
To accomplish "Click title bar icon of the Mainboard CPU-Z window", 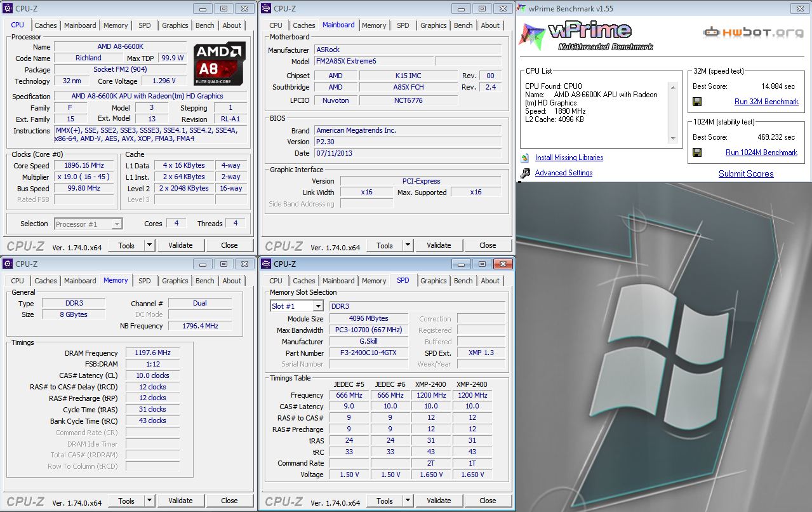I will coord(266,8).
